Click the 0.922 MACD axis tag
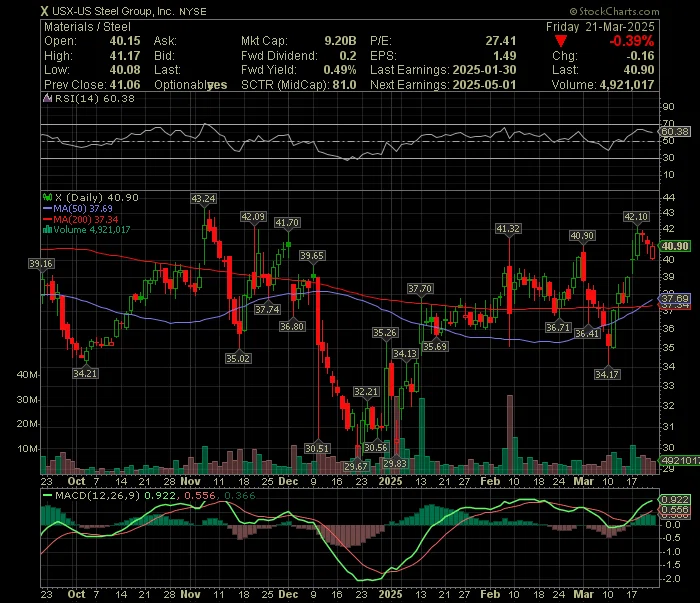 click(x=675, y=500)
